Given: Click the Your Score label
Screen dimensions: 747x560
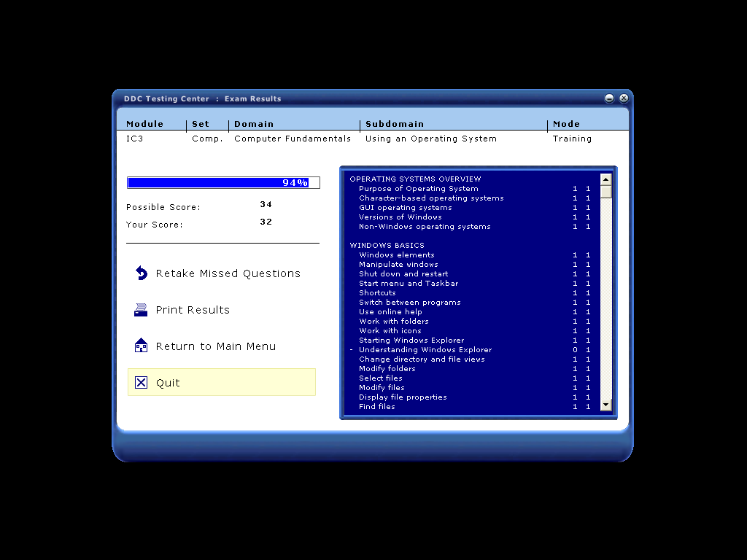Looking at the screenshot, I should pos(155,225).
